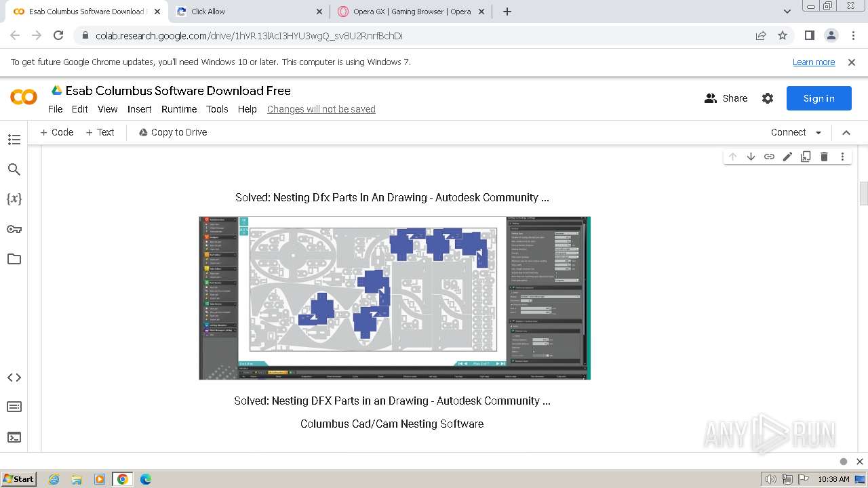The width and height of the screenshot is (868, 488).
Task: Open the tab search dropdown arrow
Action: pos(787,12)
